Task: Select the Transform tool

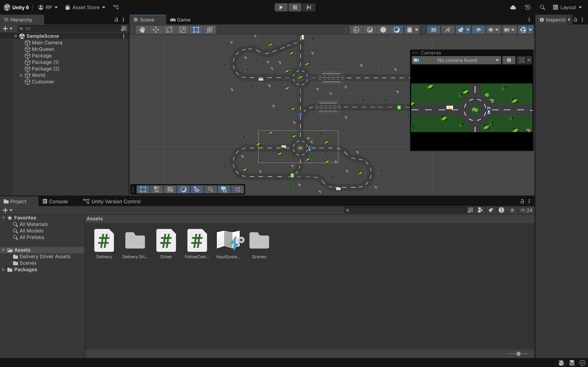Action: [x=210, y=30]
